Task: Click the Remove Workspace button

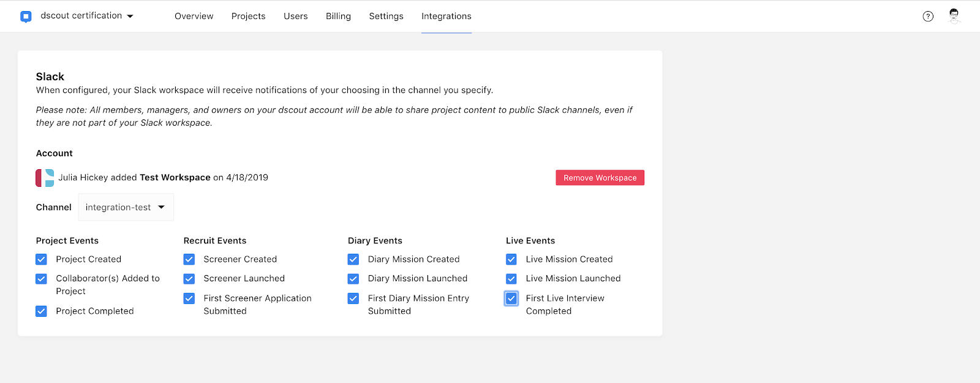Action: pyautogui.click(x=600, y=178)
